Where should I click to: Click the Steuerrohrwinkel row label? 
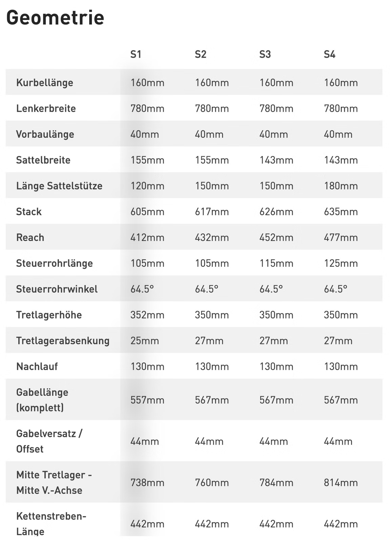point(57,289)
